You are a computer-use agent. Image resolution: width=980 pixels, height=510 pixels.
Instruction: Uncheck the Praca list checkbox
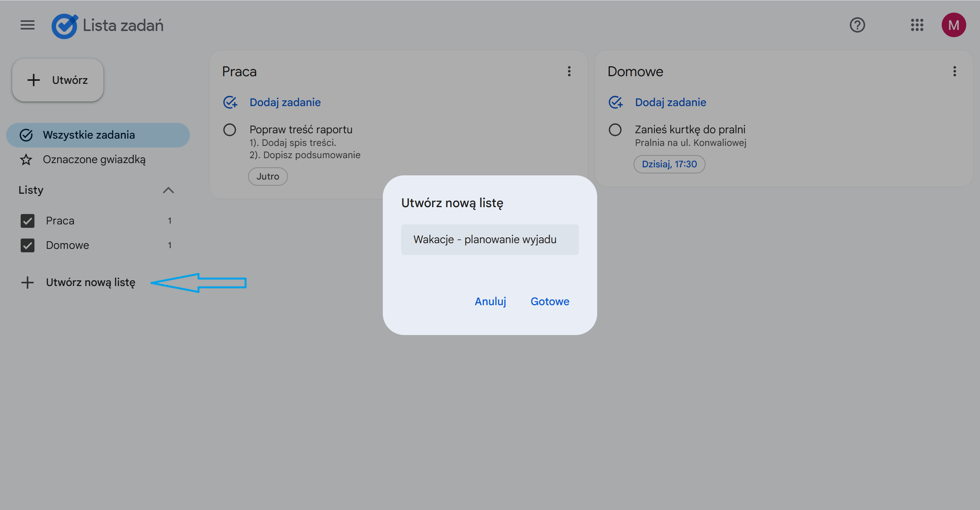point(28,221)
